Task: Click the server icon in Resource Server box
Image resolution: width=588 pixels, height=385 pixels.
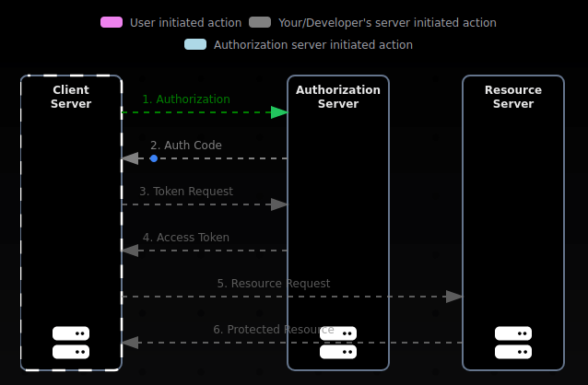Action: coord(513,343)
